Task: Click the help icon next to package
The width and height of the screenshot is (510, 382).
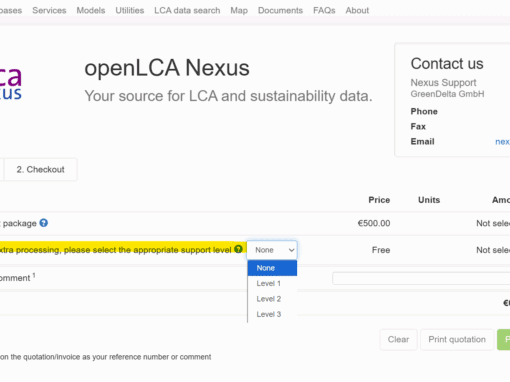Action: 44,223
